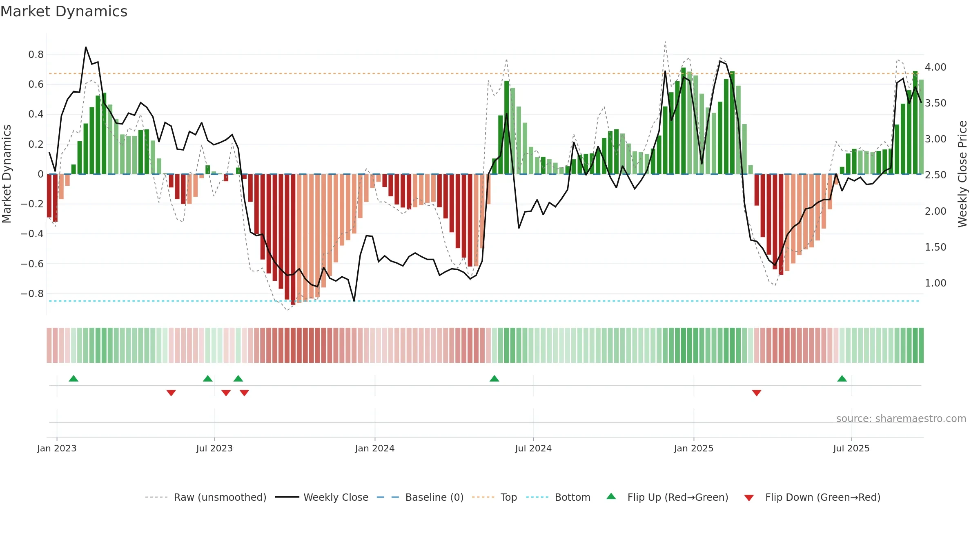
Task: Click the cyan dashed Bottom threshold line
Action: [x=484, y=301]
